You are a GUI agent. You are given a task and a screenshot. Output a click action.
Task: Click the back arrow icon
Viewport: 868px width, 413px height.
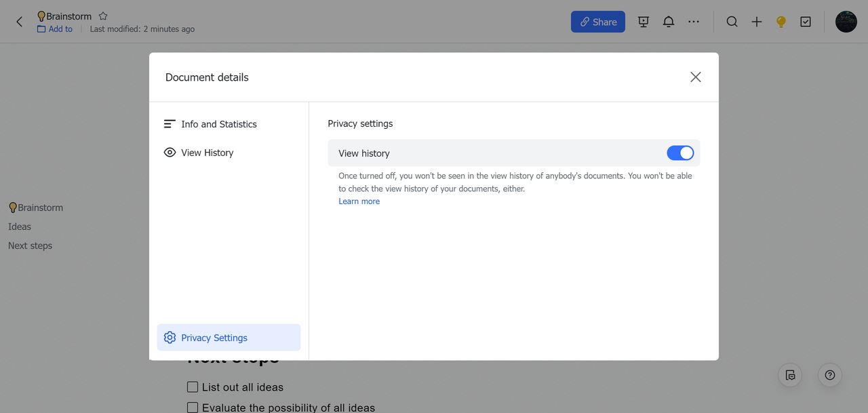point(19,22)
